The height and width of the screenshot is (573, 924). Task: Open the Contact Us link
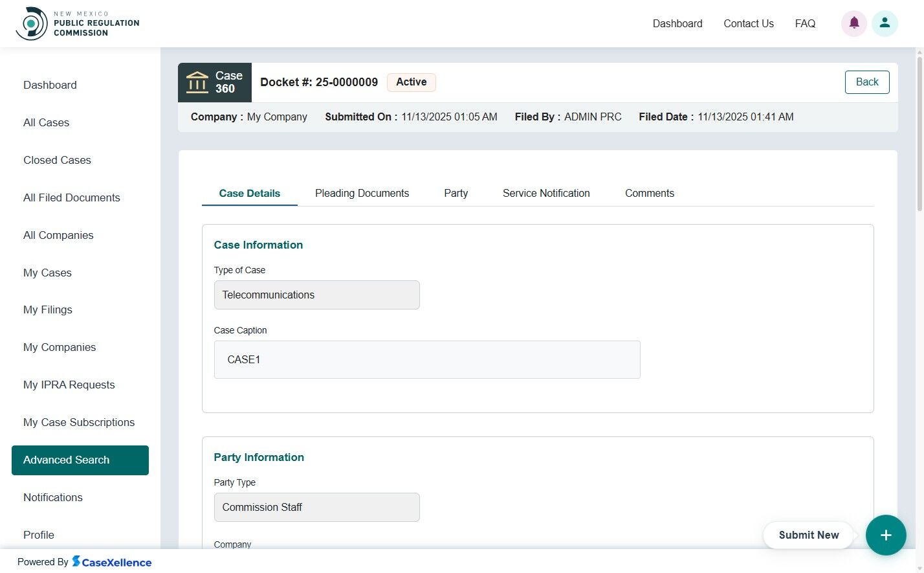coord(749,23)
